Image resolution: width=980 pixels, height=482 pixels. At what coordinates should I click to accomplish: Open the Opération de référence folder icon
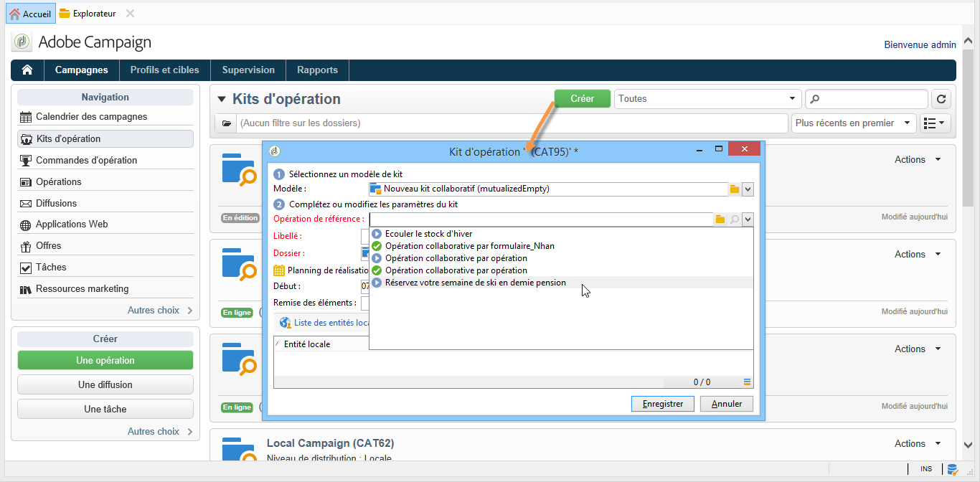(720, 219)
